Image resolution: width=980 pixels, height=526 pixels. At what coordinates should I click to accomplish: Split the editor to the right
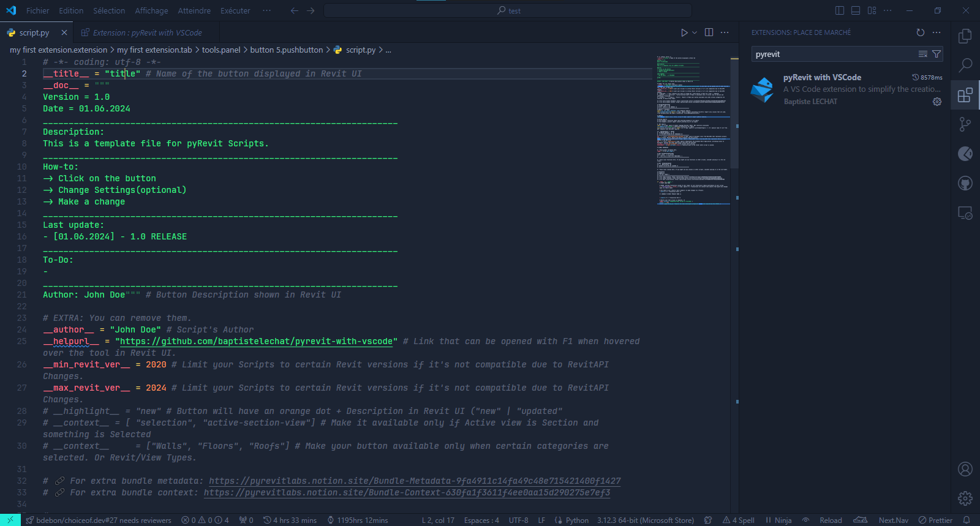709,32
